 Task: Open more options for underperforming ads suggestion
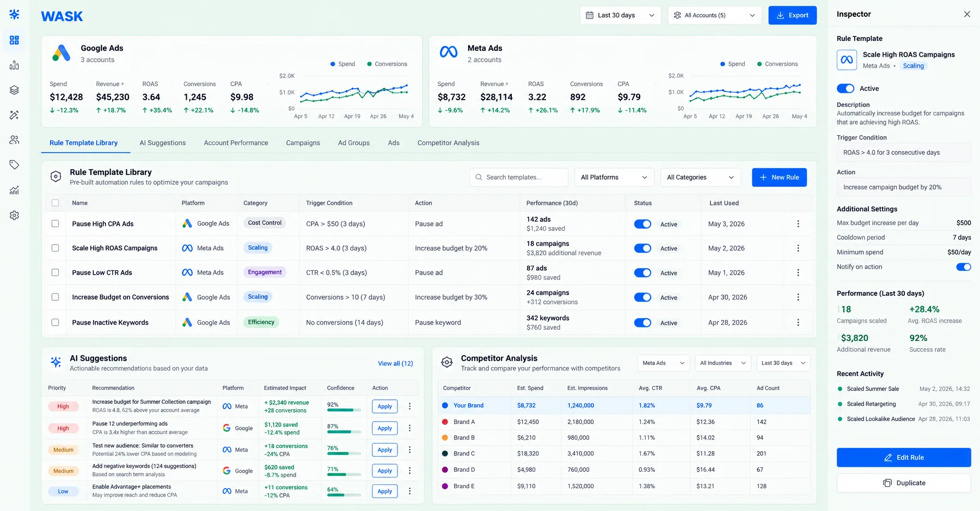coord(409,428)
